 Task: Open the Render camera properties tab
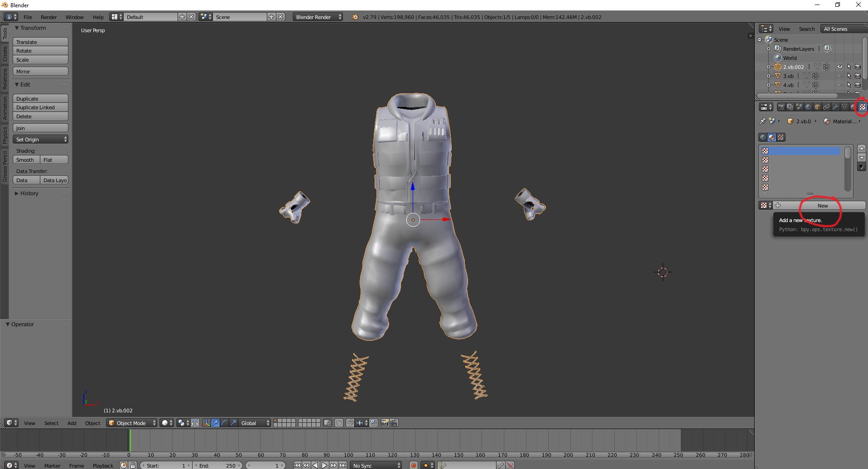(x=781, y=107)
